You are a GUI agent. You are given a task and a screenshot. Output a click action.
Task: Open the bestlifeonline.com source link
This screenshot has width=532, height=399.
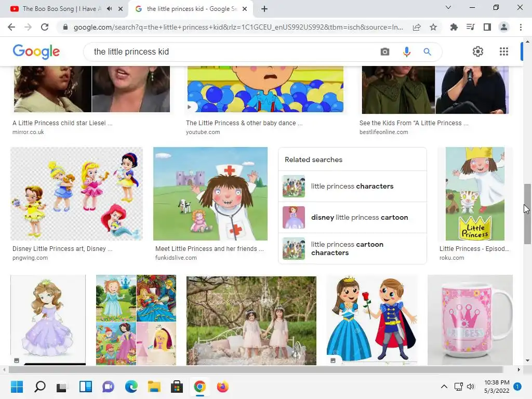(x=384, y=132)
